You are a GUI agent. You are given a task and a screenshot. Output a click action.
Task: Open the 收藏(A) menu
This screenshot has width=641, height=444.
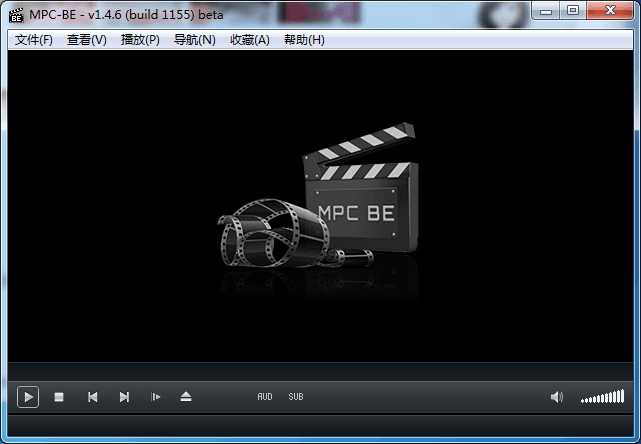click(250, 40)
